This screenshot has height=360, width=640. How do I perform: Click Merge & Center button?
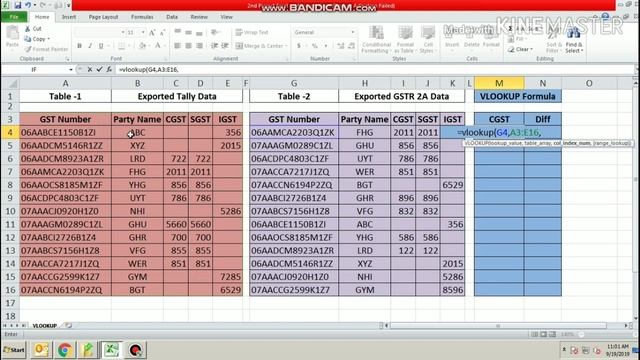262,46
